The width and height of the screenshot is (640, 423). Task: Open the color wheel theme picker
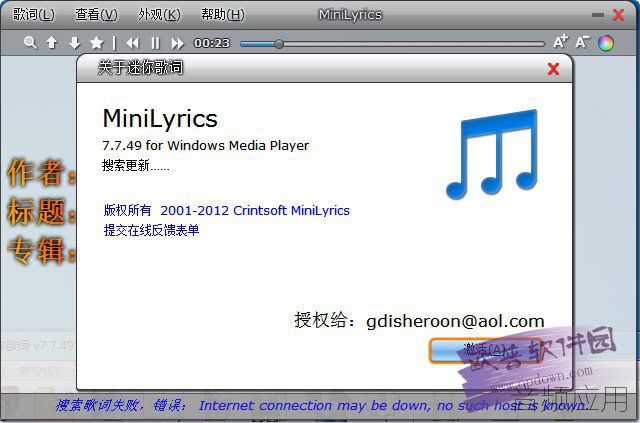tap(606, 43)
